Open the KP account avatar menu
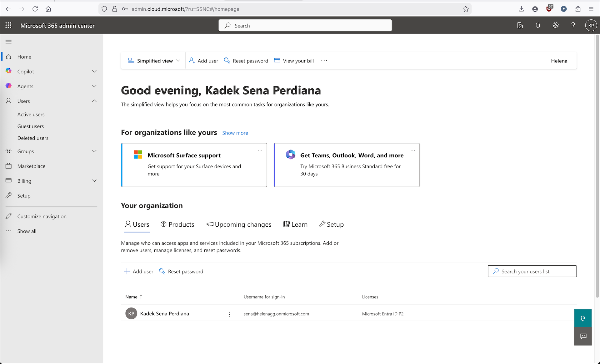600x364 pixels. pos(591,26)
